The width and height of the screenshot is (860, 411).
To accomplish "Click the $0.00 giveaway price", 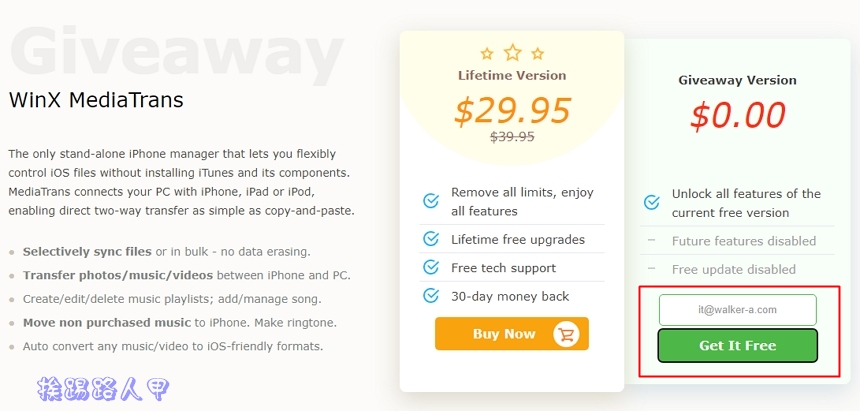I will [737, 116].
